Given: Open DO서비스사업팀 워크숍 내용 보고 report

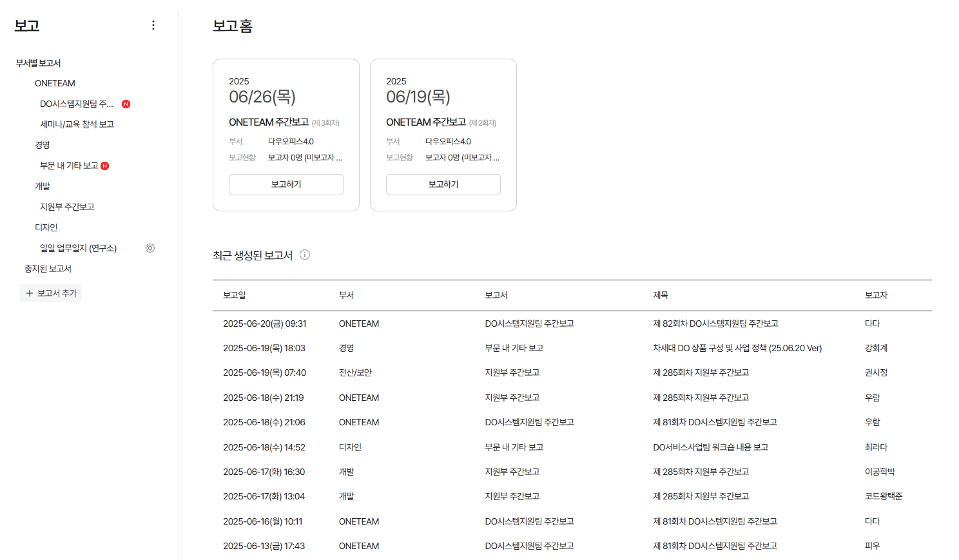Looking at the screenshot, I should coord(710,447).
